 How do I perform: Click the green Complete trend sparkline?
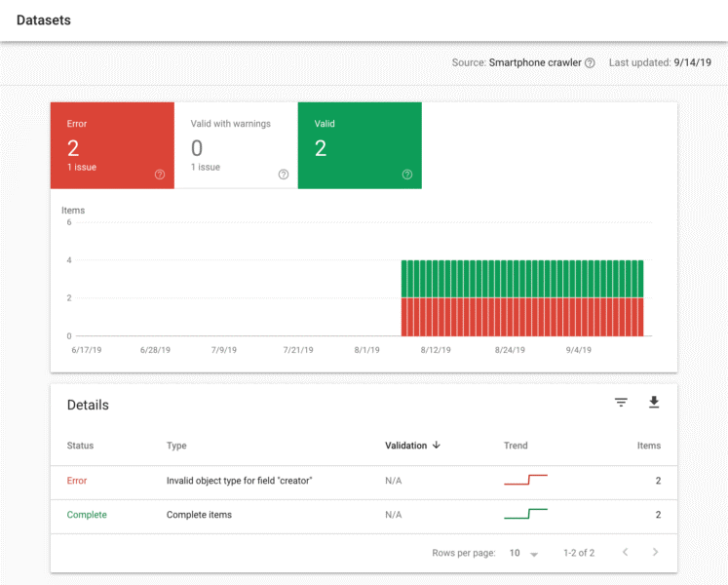tap(525, 514)
